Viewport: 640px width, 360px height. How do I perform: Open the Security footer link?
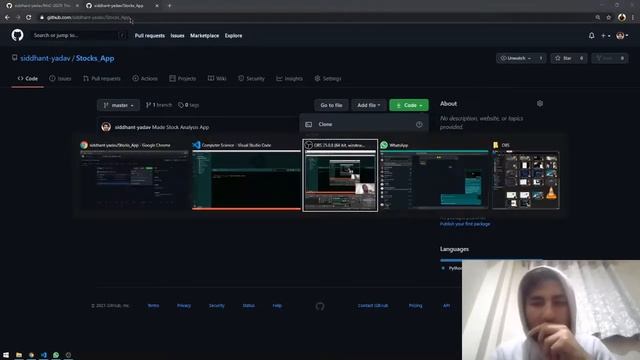click(217, 306)
